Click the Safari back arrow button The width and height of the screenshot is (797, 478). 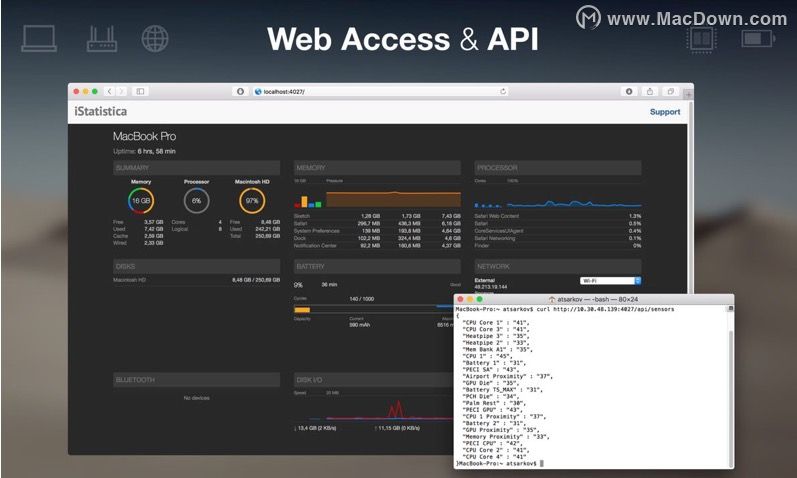[109, 92]
